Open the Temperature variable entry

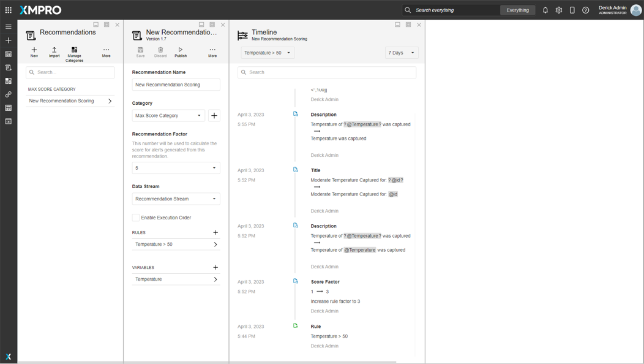pos(176,279)
